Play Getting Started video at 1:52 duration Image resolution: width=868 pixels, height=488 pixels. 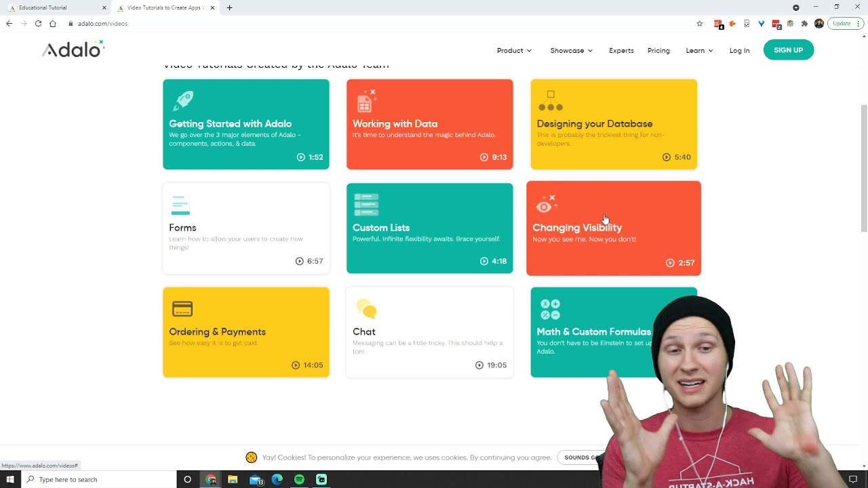310,157
